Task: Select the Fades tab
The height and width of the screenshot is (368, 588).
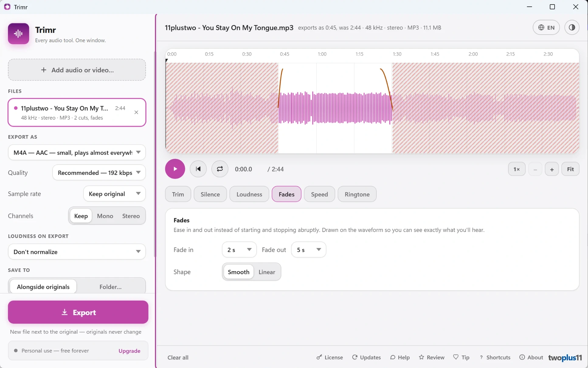Action: [x=287, y=194]
